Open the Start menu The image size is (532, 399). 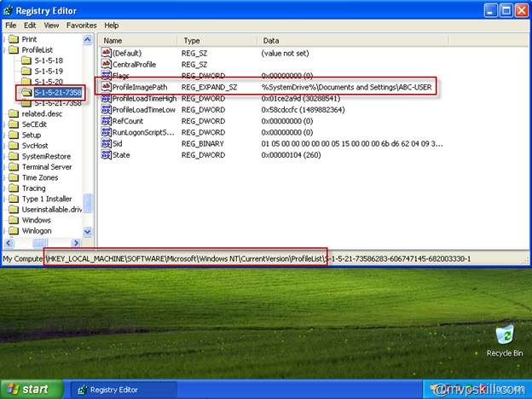32,389
